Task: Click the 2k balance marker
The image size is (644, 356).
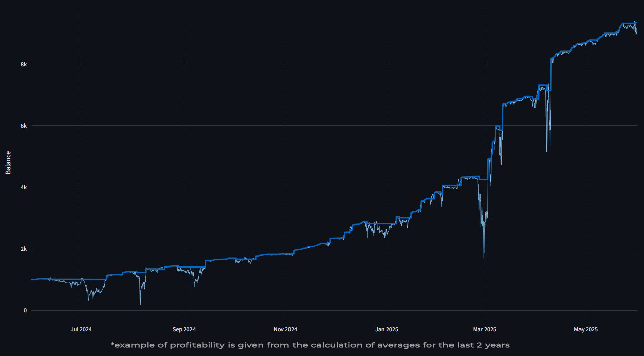Action: 24,249
